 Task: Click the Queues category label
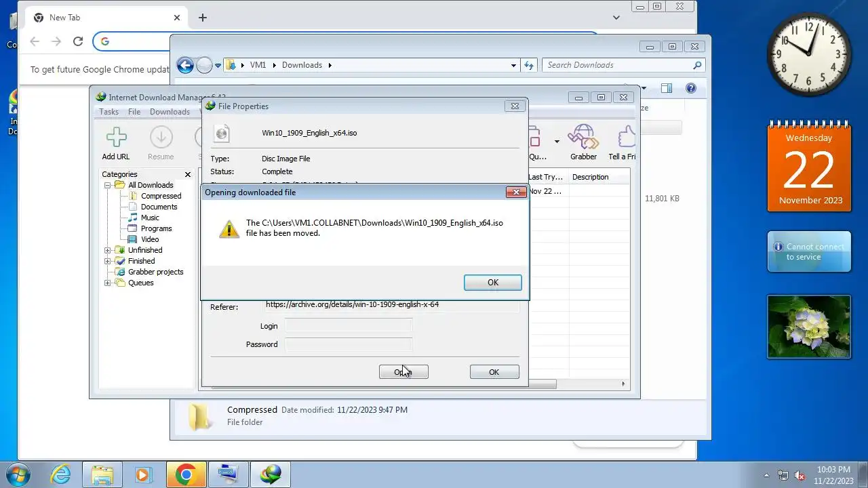(x=140, y=283)
